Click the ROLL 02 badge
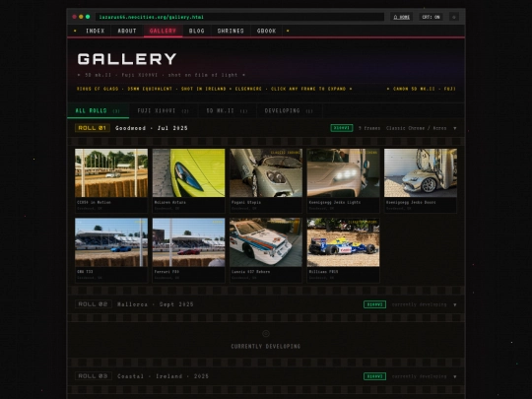532x399 pixels. click(x=93, y=304)
